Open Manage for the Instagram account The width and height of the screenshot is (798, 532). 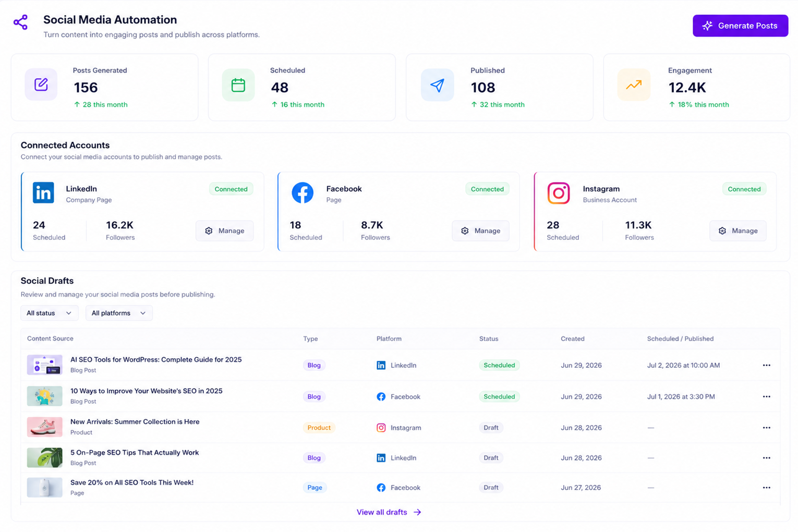point(737,231)
